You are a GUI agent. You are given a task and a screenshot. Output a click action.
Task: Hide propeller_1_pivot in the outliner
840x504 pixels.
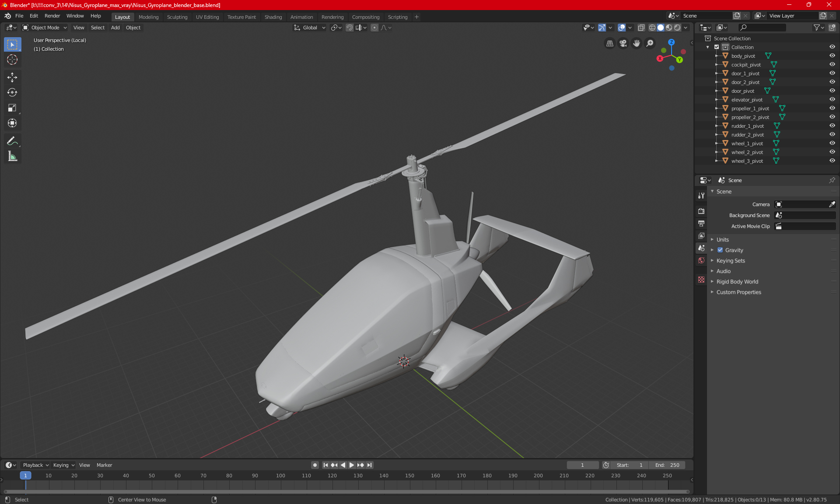pyautogui.click(x=832, y=108)
